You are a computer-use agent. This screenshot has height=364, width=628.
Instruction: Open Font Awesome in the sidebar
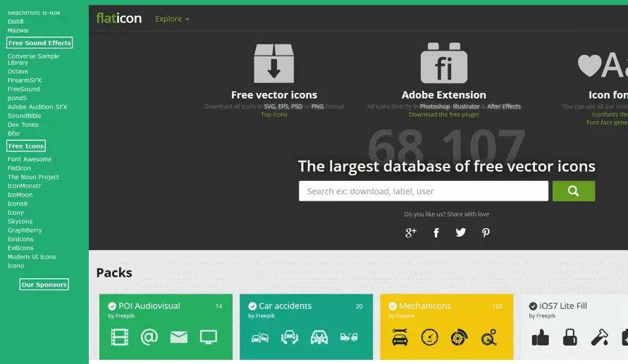(x=30, y=159)
